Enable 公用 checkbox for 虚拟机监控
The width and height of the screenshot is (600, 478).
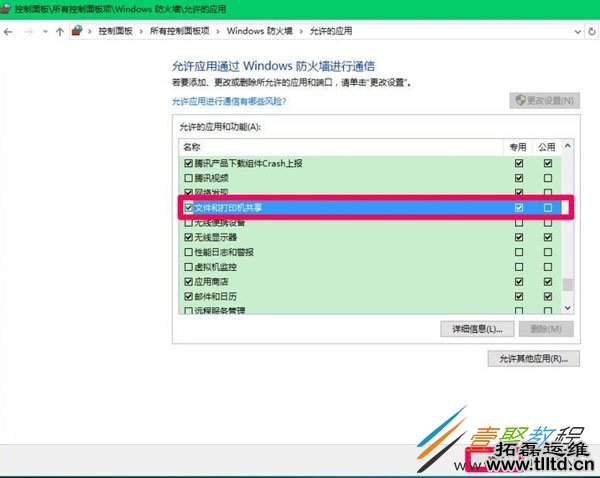[548, 267]
